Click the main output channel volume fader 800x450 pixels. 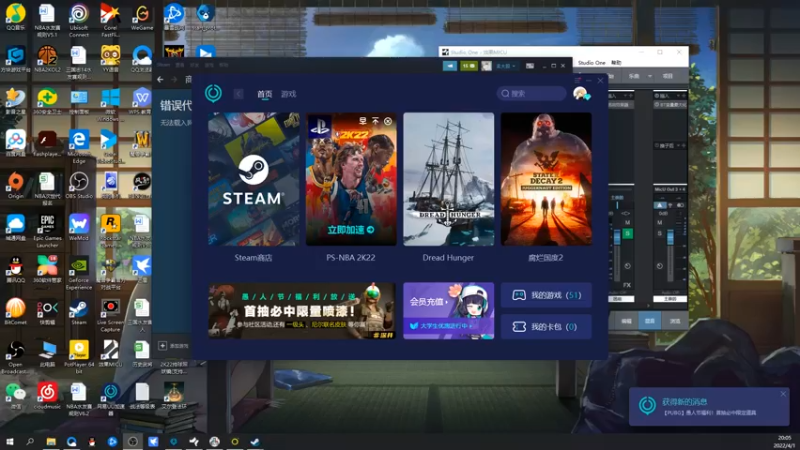[670, 238]
